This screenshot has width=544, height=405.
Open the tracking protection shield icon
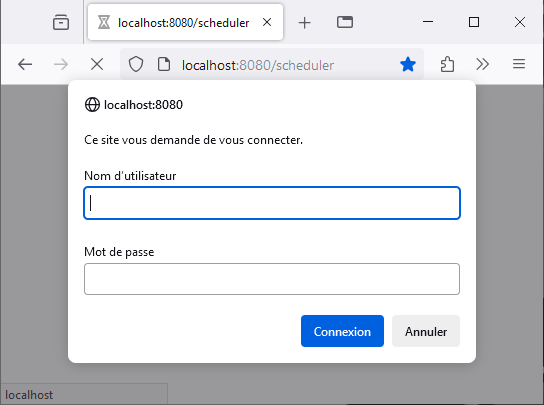point(136,65)
